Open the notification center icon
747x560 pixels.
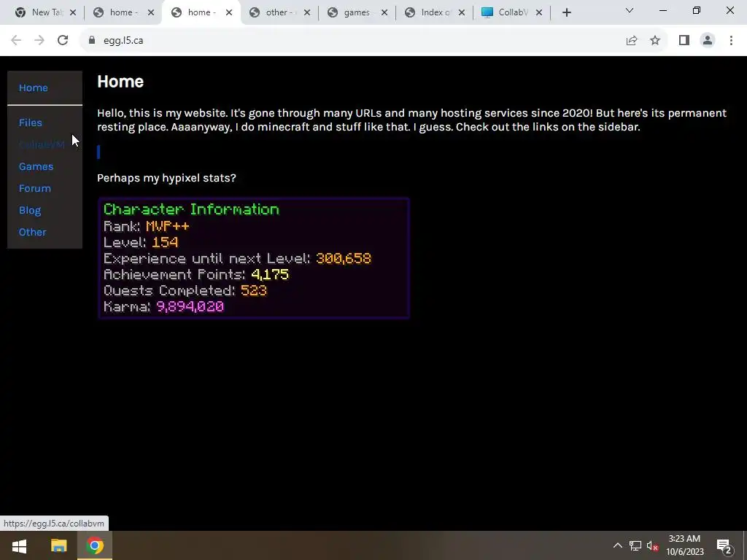coord(724,546)
